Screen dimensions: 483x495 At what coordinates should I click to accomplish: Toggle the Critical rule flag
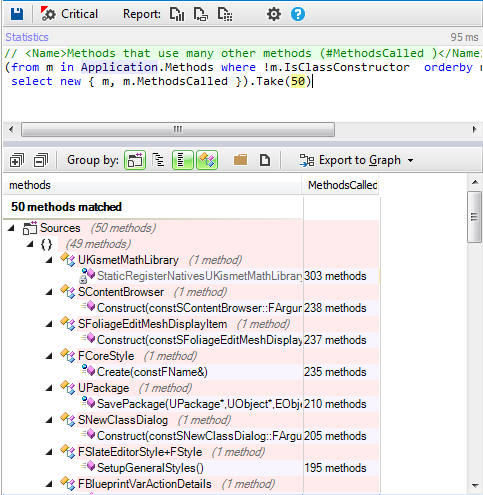(x=69, y=14)
